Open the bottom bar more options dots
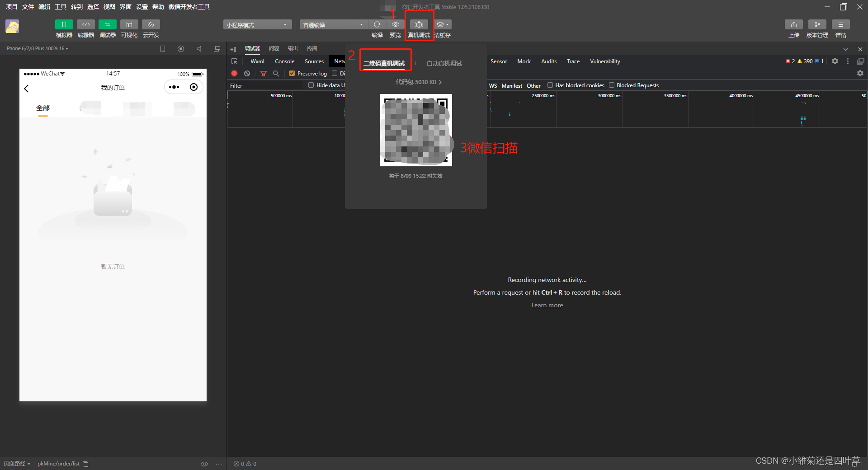868x470 pixels. [219, 464]
